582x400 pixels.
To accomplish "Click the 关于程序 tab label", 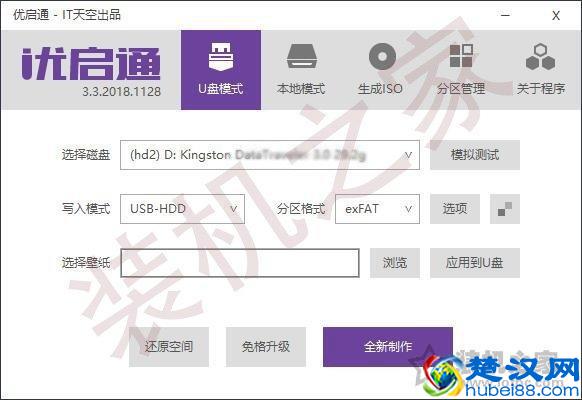I will tap(541, 89).
